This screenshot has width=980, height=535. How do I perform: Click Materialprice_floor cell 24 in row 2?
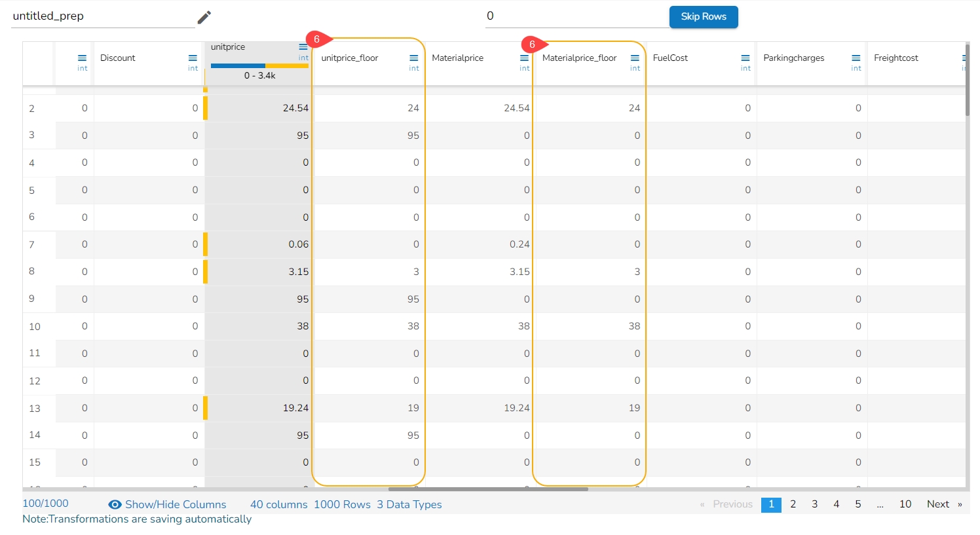pyautogui.click(x=590, y=108)
